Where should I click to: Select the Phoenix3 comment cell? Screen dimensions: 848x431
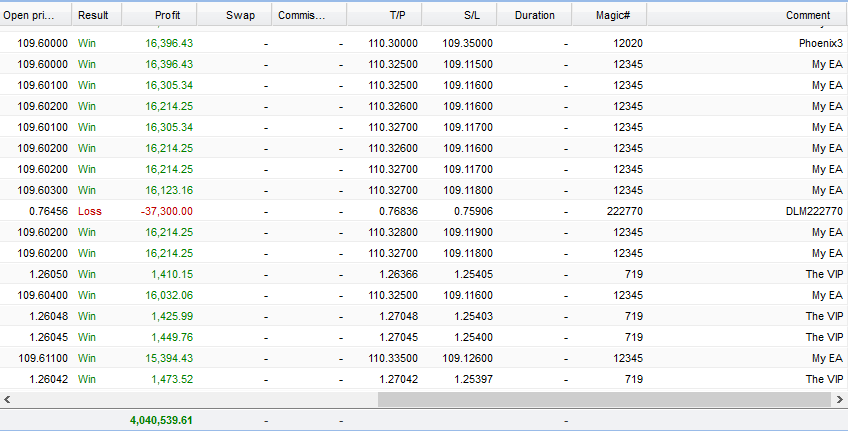click(x=820, y=43)
